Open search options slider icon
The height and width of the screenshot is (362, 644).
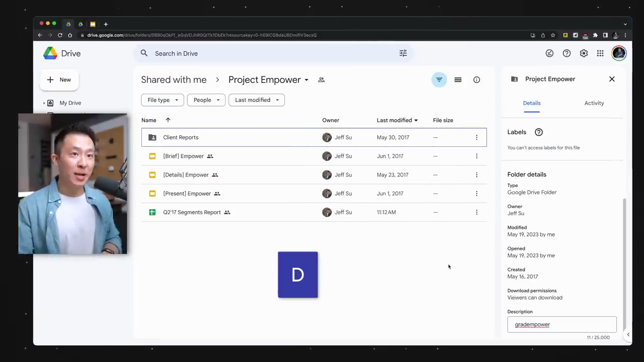click(x=403, y=53)
